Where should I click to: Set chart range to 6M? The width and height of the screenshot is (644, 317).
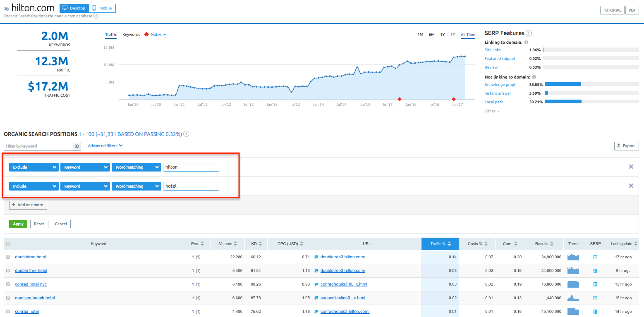click(431, 35)
